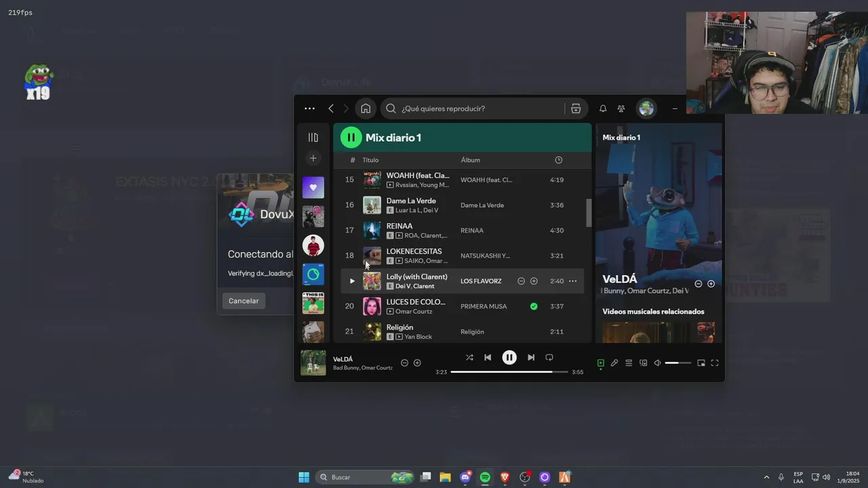Open artist Omar Courtz under track 20
The width and height of the screenshot is (868, 488).
414,312
